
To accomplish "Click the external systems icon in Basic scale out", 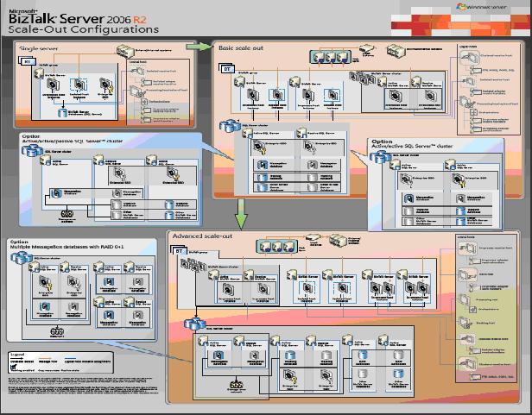I will tap(396, 51).
